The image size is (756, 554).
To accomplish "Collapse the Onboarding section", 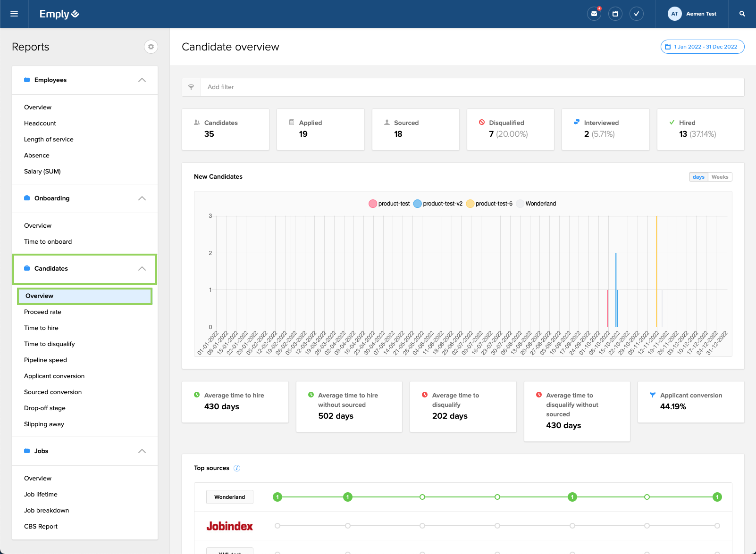I will pos(142,198).
